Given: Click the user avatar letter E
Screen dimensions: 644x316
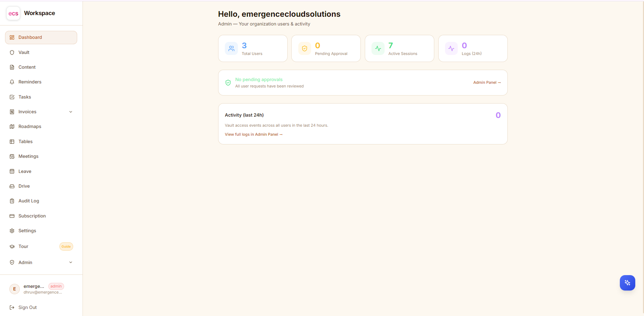Looking at the screenshot, I should (x=14, y=289).
